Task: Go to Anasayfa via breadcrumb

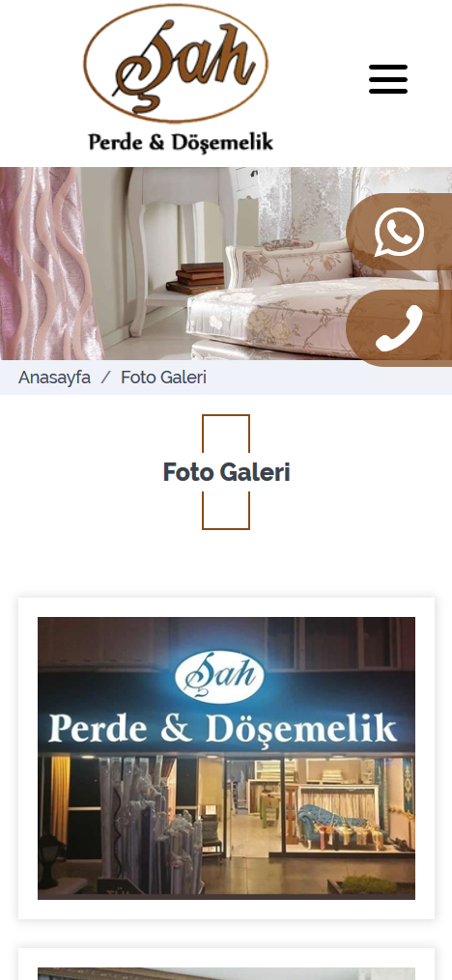Action: pyautogui.click(x=54, y=378)
